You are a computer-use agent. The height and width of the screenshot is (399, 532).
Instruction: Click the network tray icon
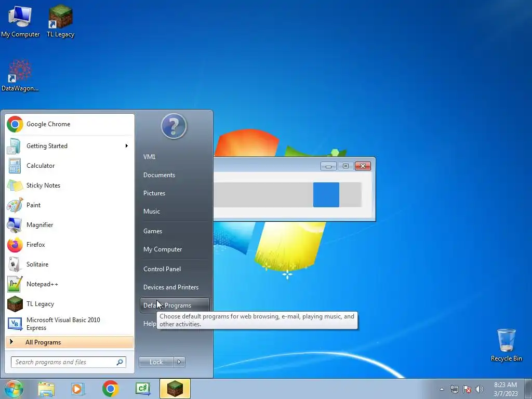tap(454, 389)
